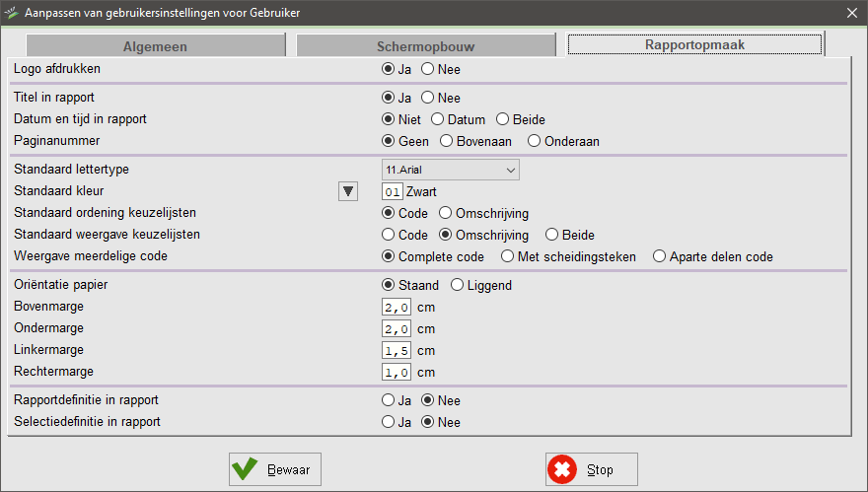Switch to the Algemeen tab

[155, 45]
